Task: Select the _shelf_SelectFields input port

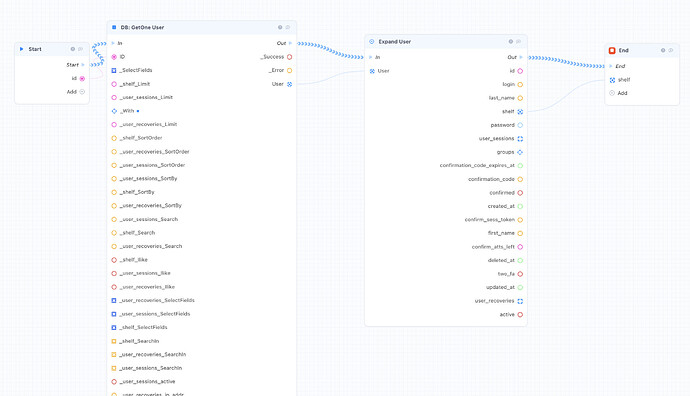Action: click(114, 327)
